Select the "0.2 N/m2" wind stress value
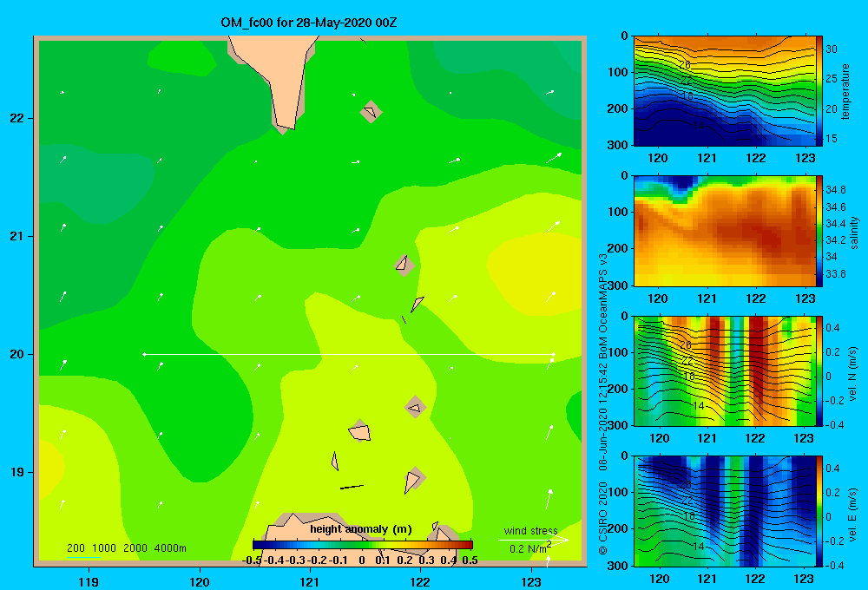 529,548
